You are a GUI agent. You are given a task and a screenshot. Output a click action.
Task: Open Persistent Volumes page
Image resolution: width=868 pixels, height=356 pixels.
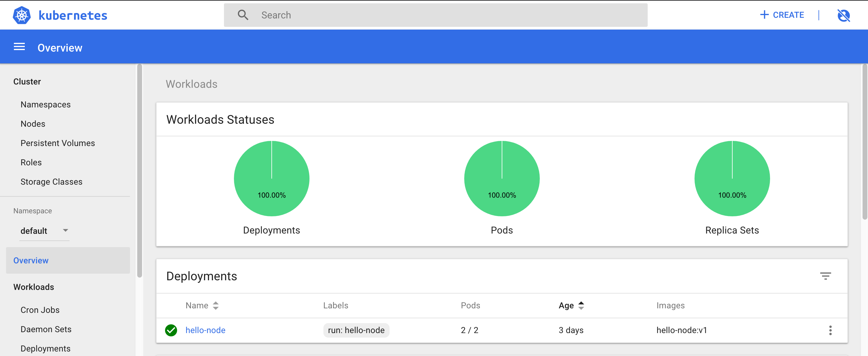[58, 143]
